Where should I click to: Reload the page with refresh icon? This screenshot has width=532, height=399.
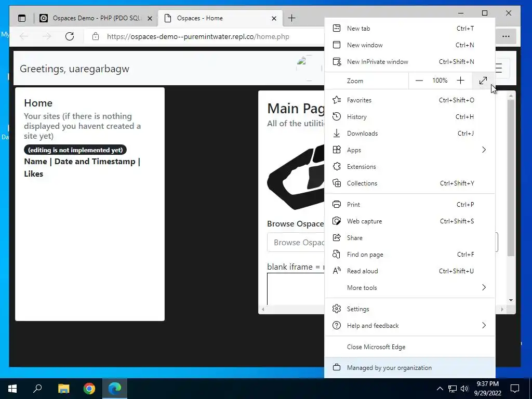coord(70,36)
